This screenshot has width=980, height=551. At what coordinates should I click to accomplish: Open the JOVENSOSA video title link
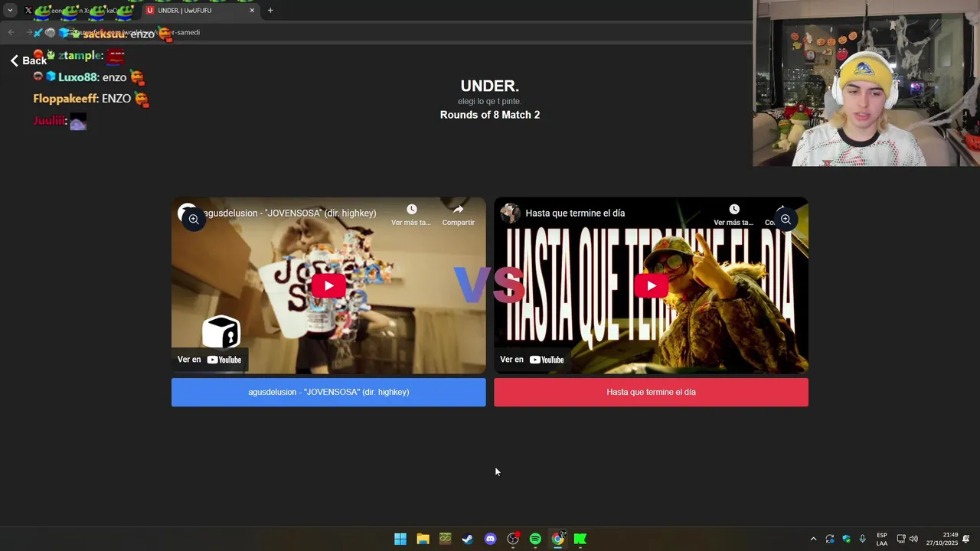291,214
